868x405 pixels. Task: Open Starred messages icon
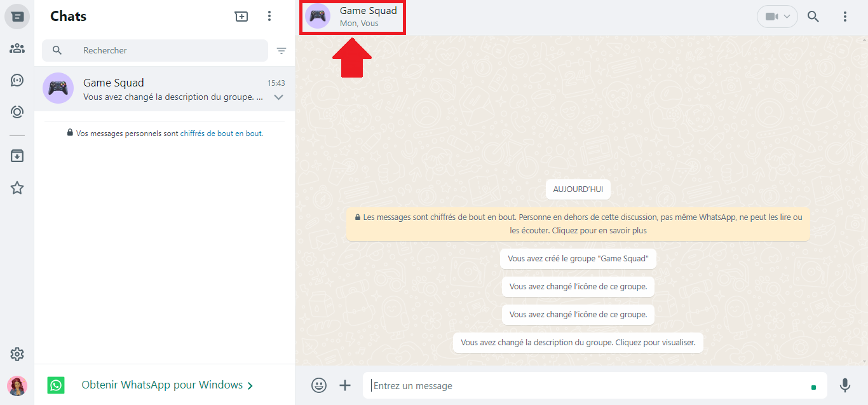pyautogui.click(x=17, y=188)
